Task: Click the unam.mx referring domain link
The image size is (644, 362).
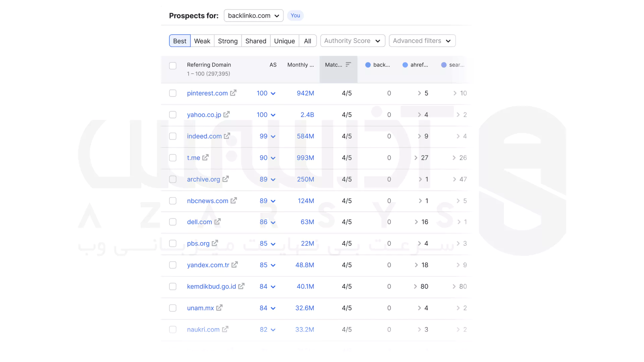Action: pos(200,308)
